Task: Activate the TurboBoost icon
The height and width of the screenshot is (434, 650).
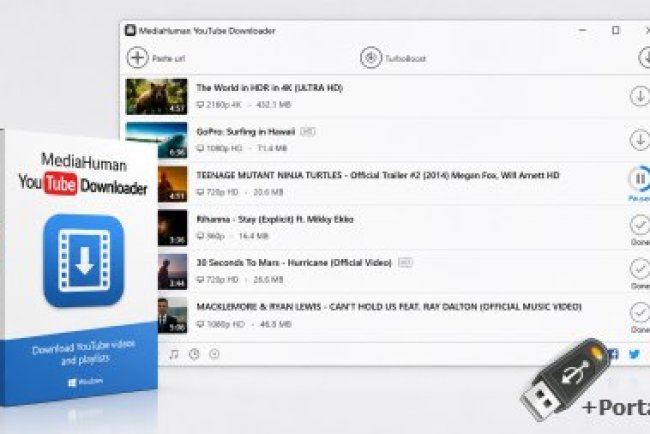Action: pos(371,58)
